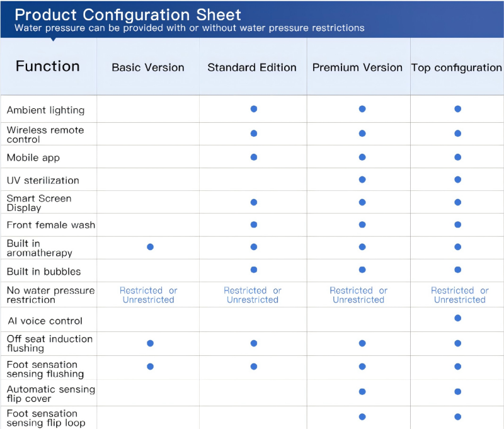Click 'Restricted or Unrestricted' under Basic Version

tap(149, 295)
